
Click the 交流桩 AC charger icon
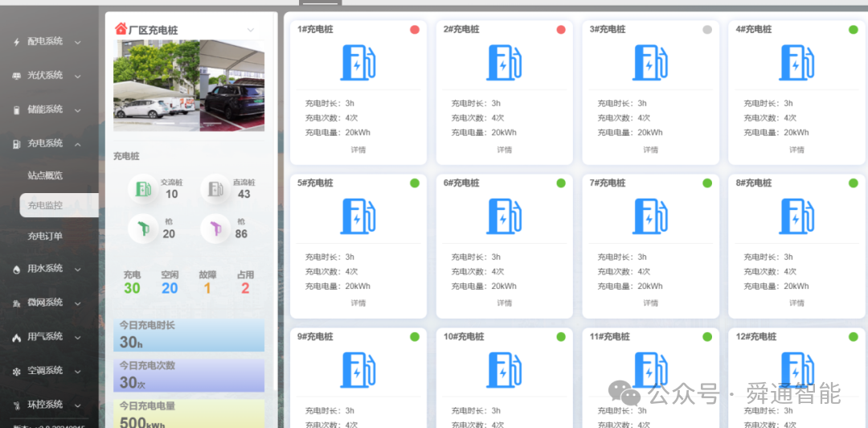coord(143,189)
